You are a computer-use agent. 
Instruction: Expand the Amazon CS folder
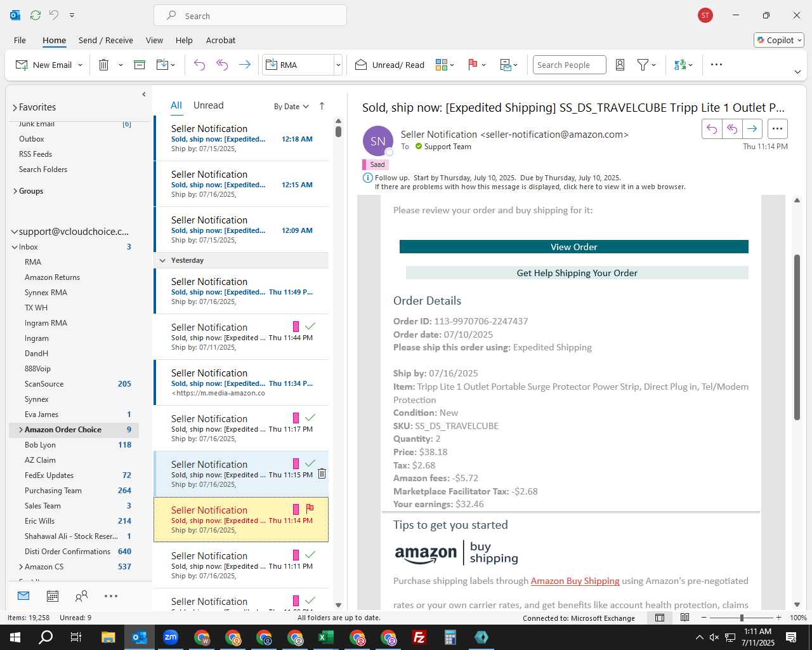click(x=20, y=567)
